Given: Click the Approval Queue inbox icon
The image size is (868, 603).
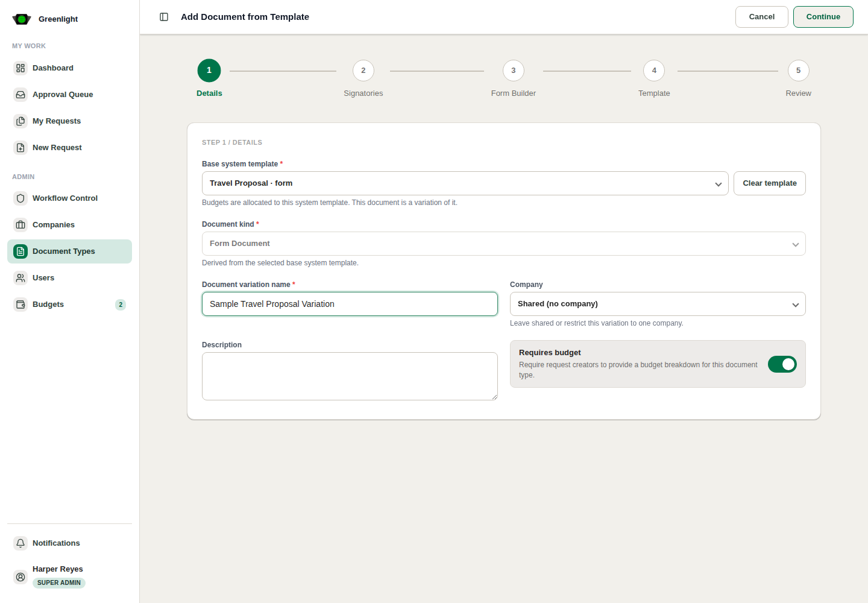Looking at the screenshot, I should [x=20, y=95].
